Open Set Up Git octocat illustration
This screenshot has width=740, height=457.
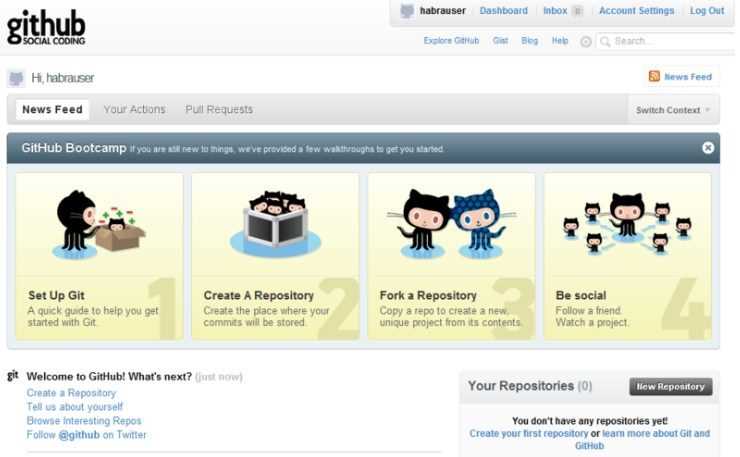99,225
